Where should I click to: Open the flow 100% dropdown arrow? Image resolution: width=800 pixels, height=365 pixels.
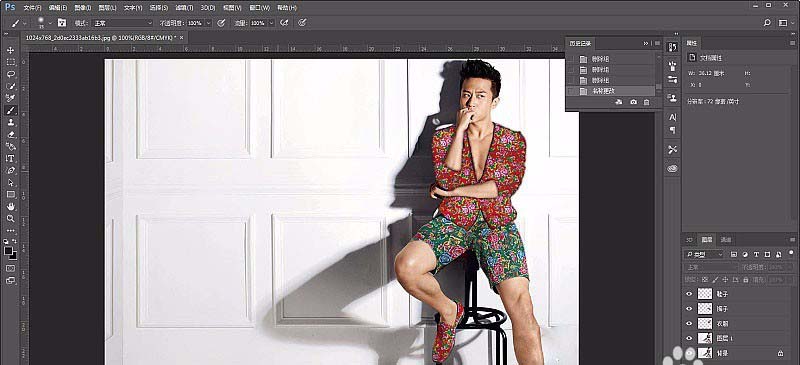point(271,23)
